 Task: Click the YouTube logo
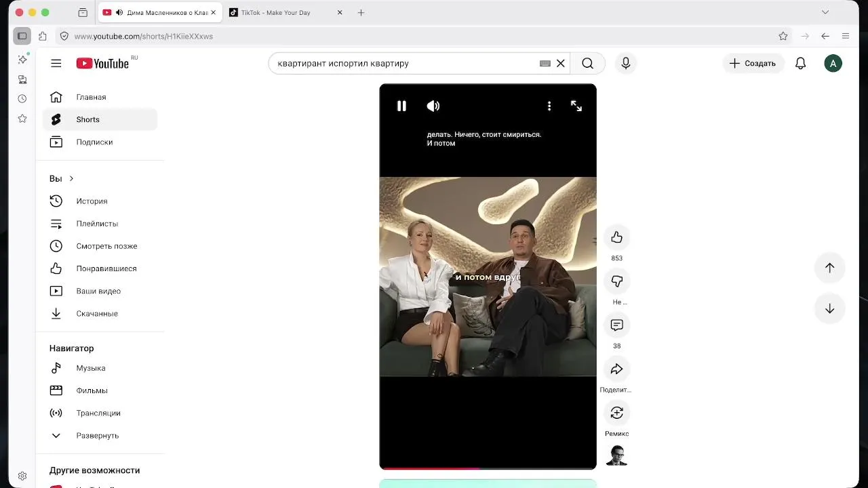(x=102, y=63)
